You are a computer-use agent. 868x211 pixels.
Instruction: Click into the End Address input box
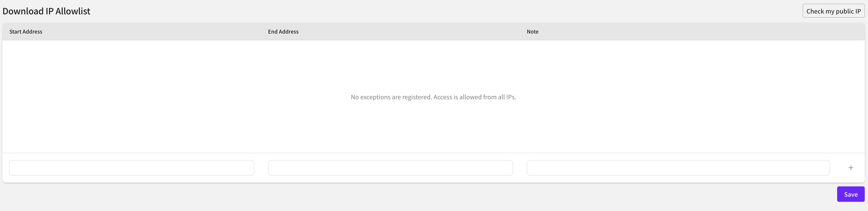point(390,168)
